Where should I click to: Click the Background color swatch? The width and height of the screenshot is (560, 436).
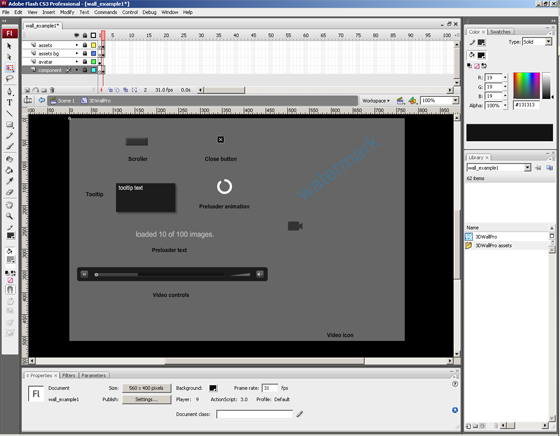click(213, 388)
